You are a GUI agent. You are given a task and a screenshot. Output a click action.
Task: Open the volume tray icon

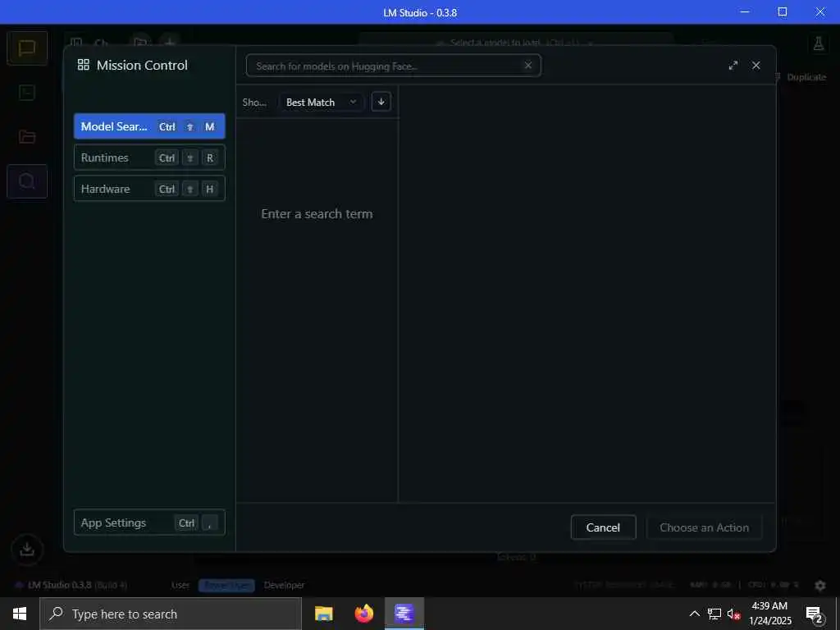click(734, 614)
